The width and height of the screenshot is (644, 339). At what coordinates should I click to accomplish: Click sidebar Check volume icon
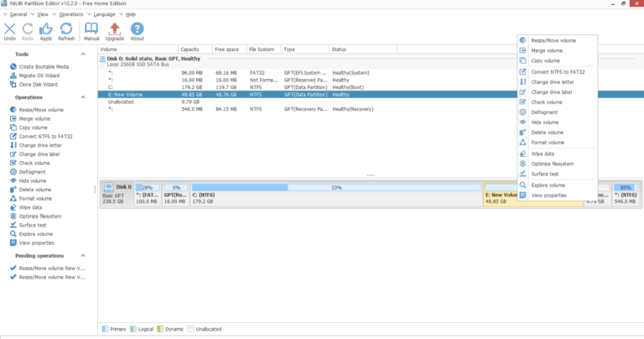pyautogui.click(x=13, y=163)
